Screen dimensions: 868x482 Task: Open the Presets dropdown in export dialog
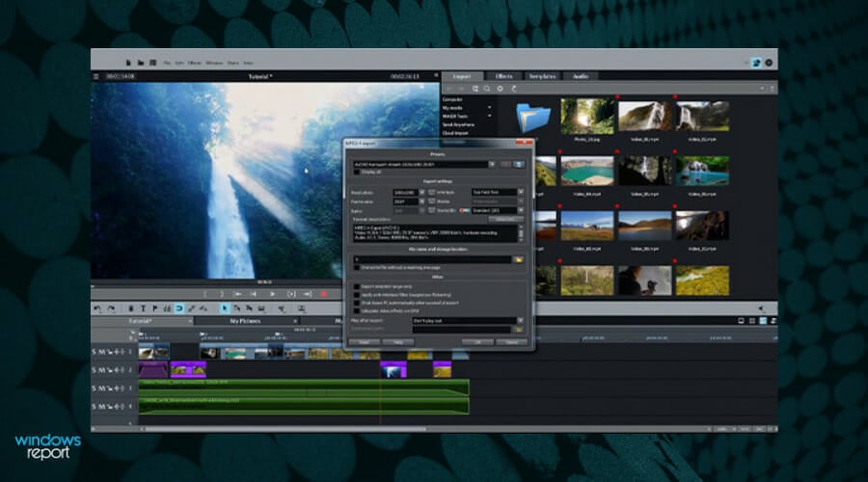click(491, 164)
